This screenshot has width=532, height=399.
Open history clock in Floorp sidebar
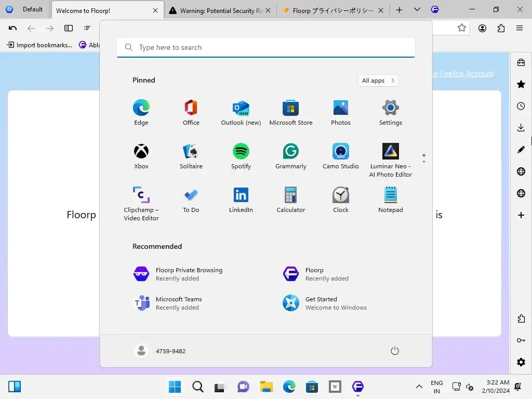pyautogui.click(x=521, y=106)
